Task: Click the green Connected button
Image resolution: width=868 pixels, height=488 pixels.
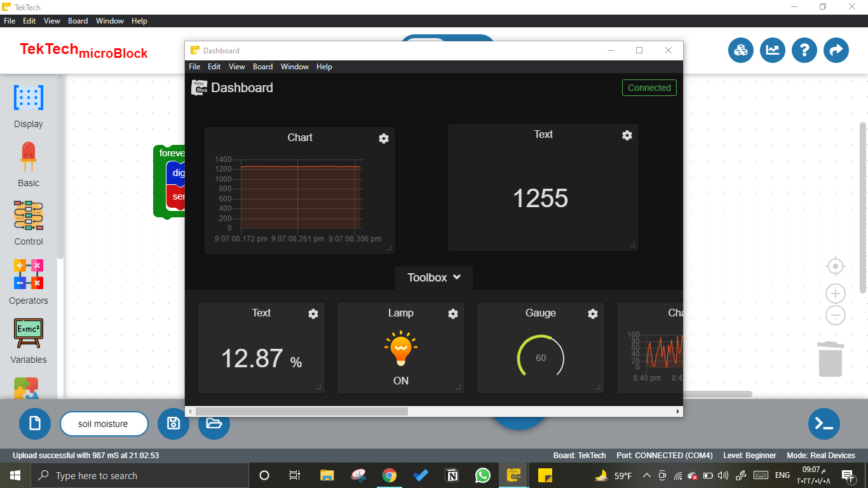Action: [649, 88]
